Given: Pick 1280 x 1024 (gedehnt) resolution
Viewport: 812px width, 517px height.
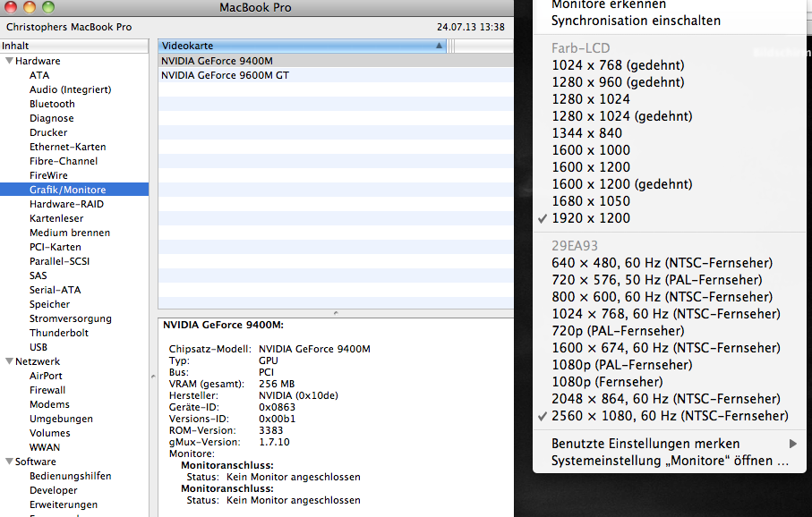Looking at the screenshot, I should point(622,116).
